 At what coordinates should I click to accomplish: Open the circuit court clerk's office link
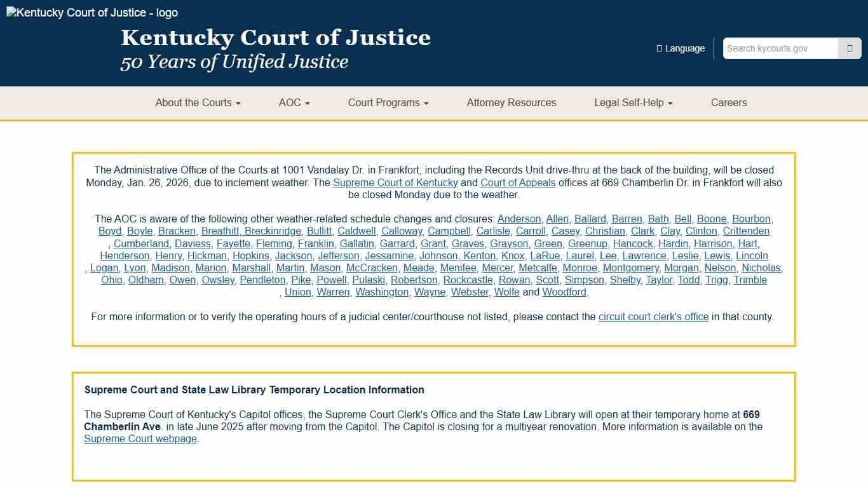(653, 316)
